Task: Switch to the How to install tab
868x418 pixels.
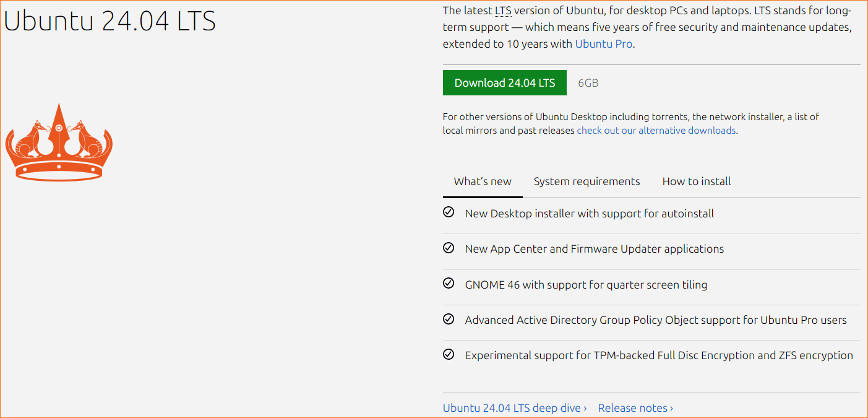Action: click(x=697, y=181)
